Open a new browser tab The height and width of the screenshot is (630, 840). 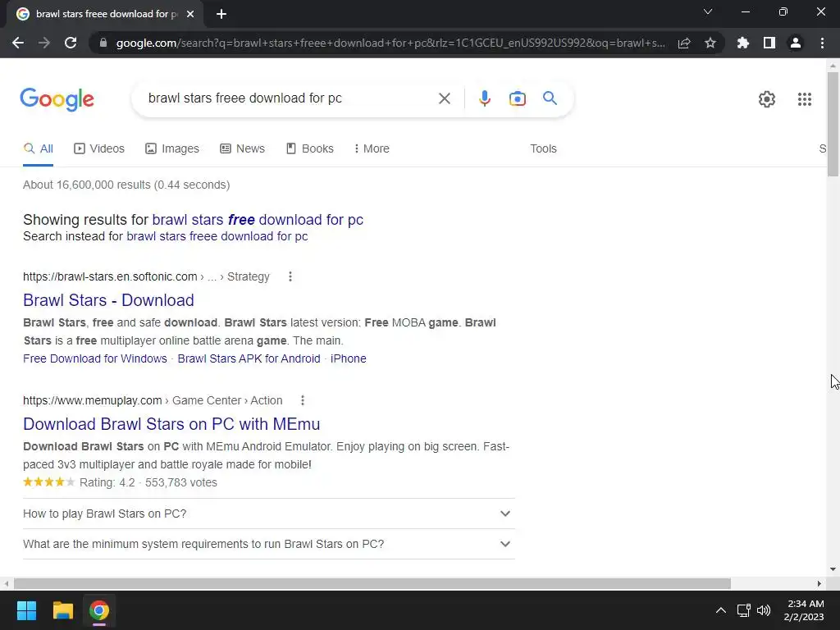coord(221,14)
